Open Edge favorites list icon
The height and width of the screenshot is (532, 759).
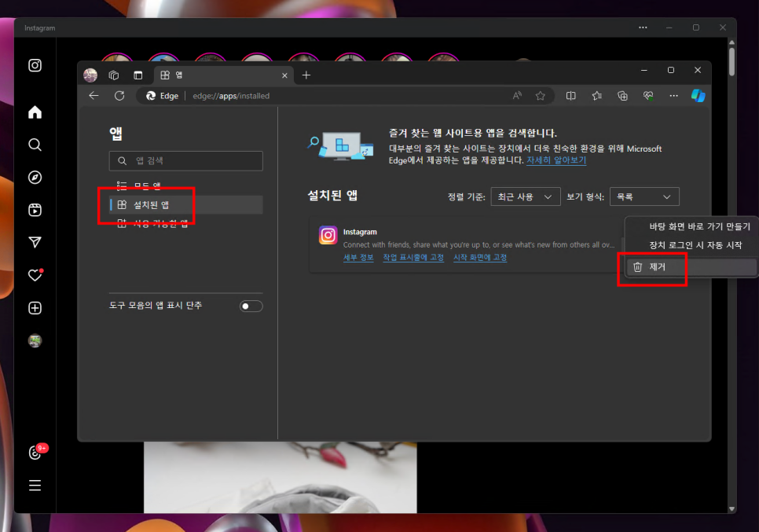click(597, 96)
